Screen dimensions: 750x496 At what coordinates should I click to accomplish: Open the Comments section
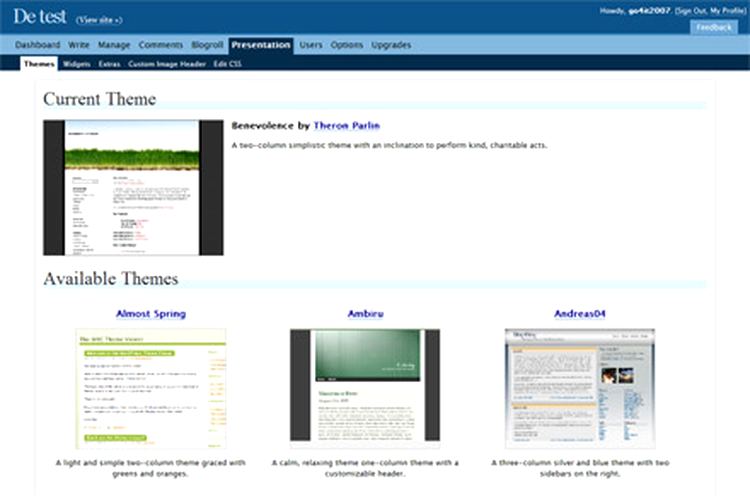point(160,45)
